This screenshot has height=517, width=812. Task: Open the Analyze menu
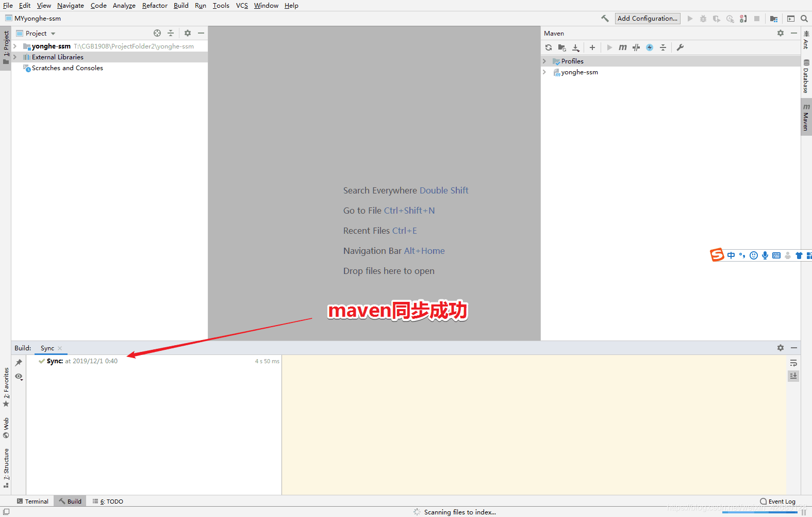pyautogui.click(x=124, y=6)
